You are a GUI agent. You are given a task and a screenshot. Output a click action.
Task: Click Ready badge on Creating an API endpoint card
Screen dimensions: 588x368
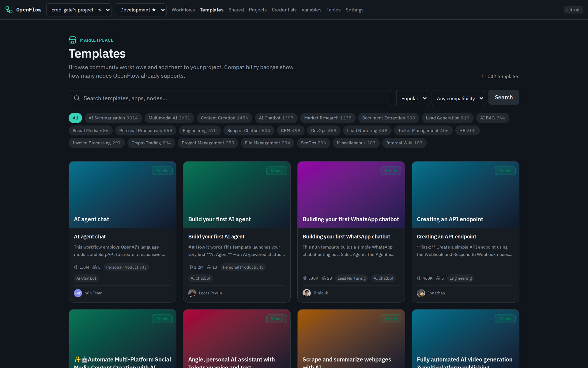click(x=505, y=171)
